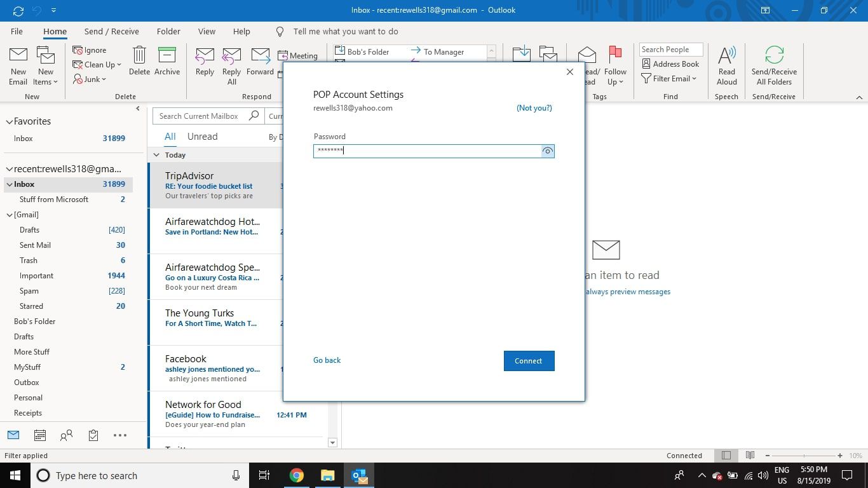Open the Follow Up flag menu
This screenshot has height=488, width=868.
click(x=615, y=66)
